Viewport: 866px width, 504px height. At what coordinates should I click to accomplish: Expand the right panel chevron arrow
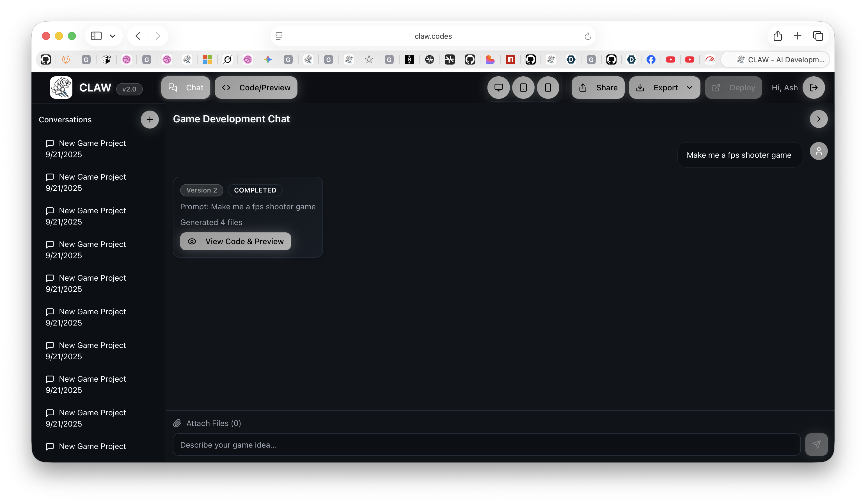[819, 119]
